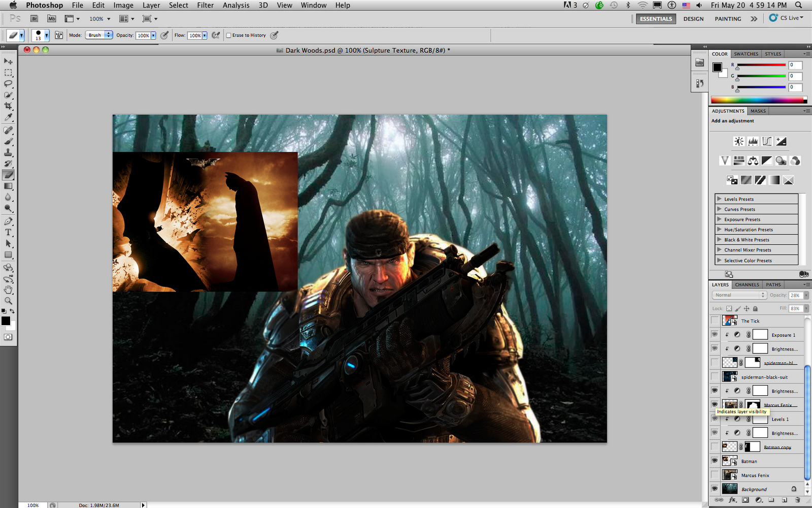The width and height of the screenshot is (812, 508).
Task: Select the Essentials workspace button
Action: coord(656,19)
